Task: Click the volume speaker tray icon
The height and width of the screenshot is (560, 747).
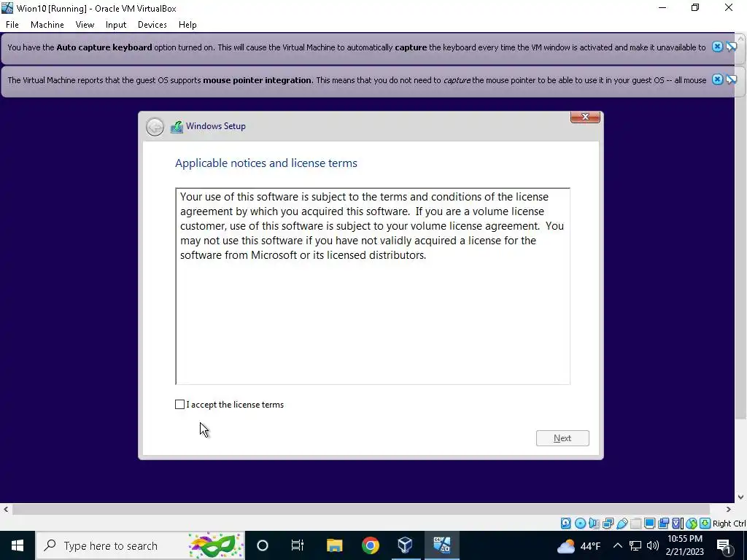Action: tap(653, 545)
